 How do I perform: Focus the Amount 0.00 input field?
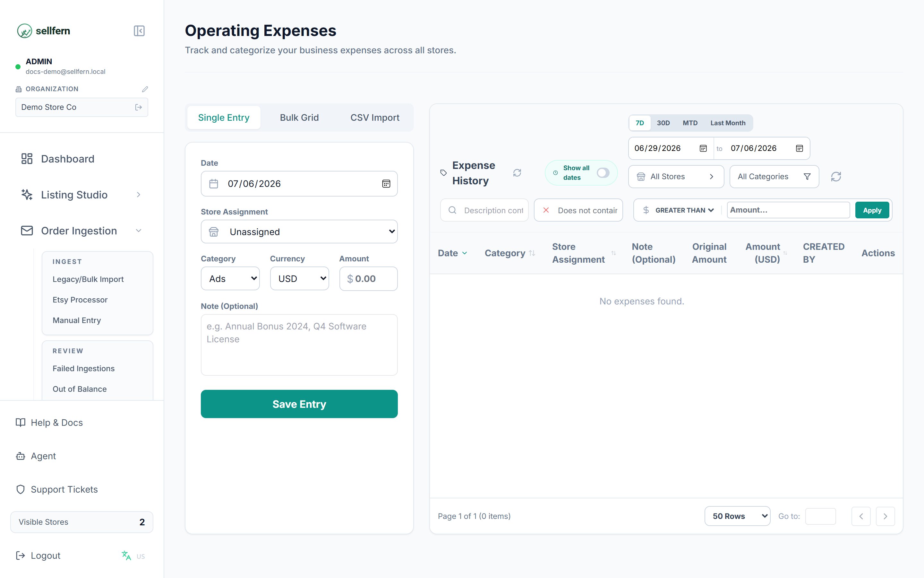(x=368, y=279)
